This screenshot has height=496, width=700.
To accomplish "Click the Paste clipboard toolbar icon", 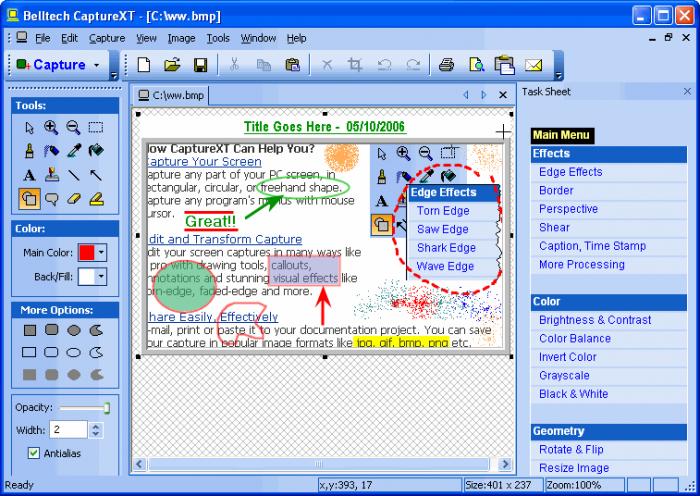I will point(292,65).
